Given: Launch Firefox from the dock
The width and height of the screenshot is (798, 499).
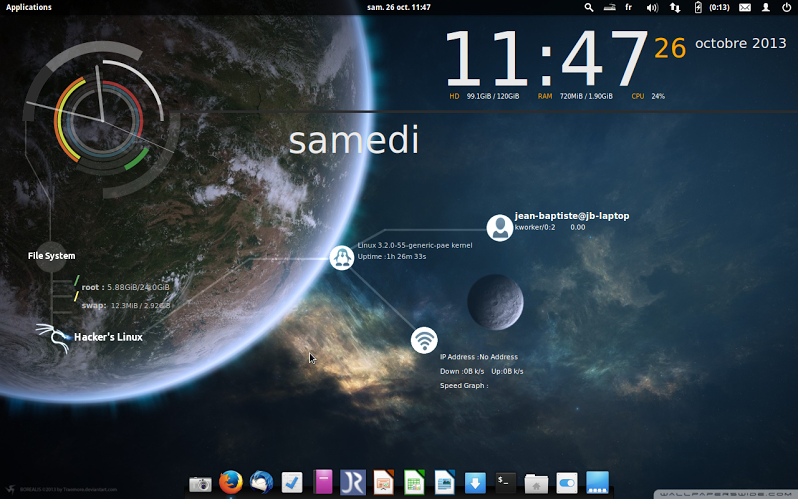Looking at the screenshot, I should click(x=231, y=483).
